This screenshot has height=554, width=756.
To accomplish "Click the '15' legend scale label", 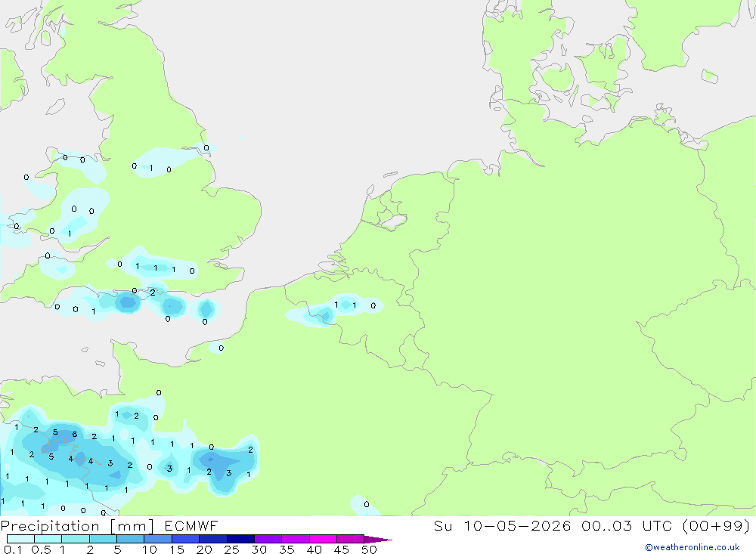I will tap(176, 549).
